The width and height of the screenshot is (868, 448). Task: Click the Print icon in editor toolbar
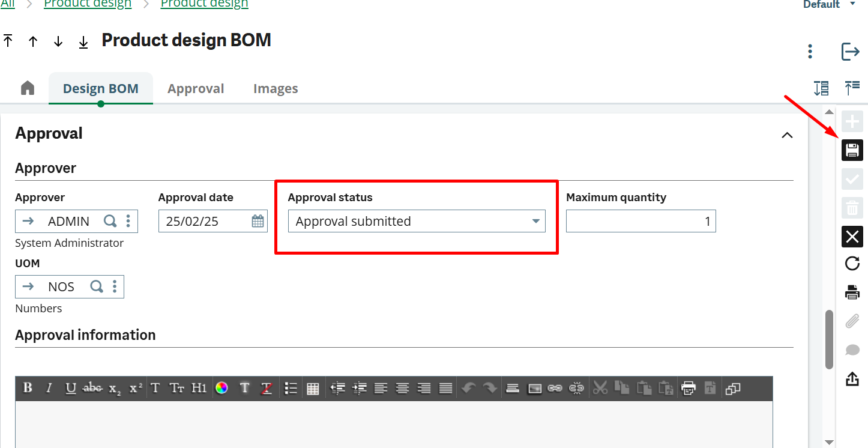click(x=689, y=389)
